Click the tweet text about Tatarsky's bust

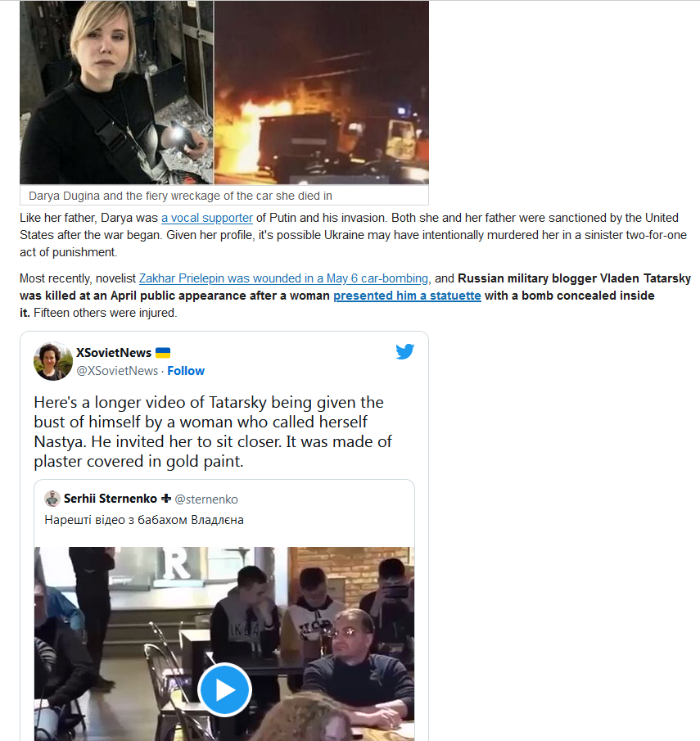213,431
